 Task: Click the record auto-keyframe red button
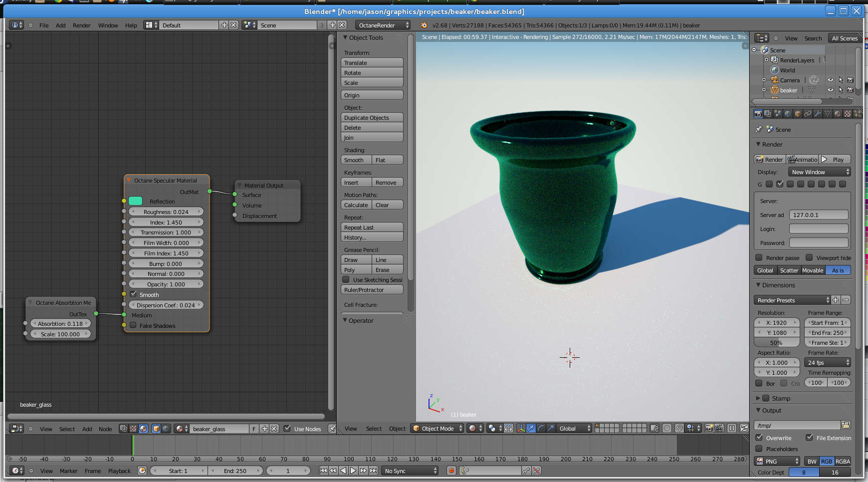click(451, 471)
